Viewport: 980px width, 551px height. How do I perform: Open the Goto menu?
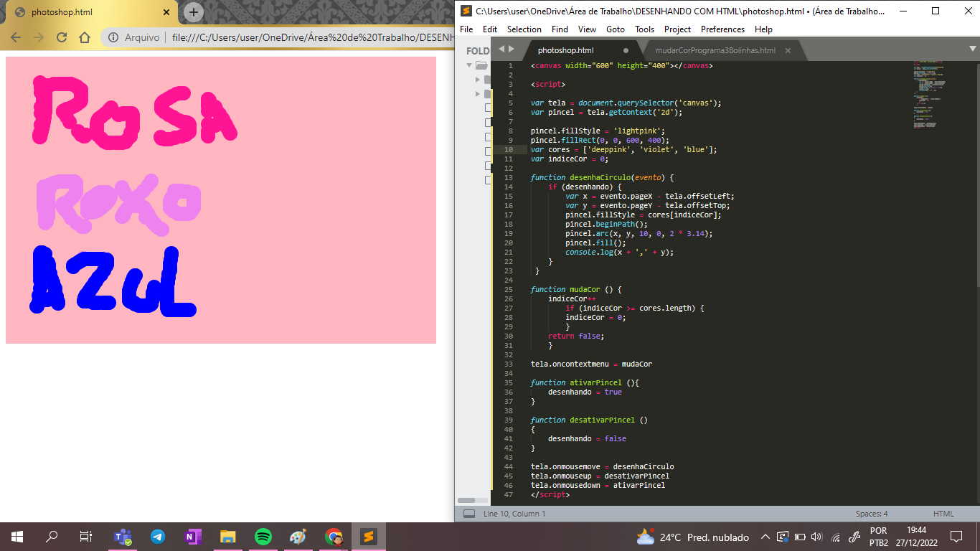tap(616, 29)
